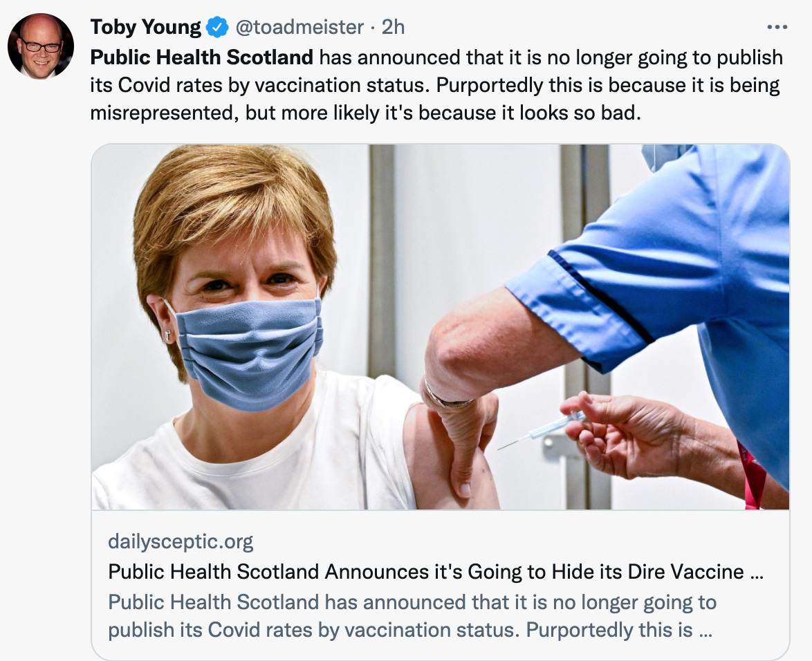
Task: Visit the @toadmeister handle profile
Action: 299,27
